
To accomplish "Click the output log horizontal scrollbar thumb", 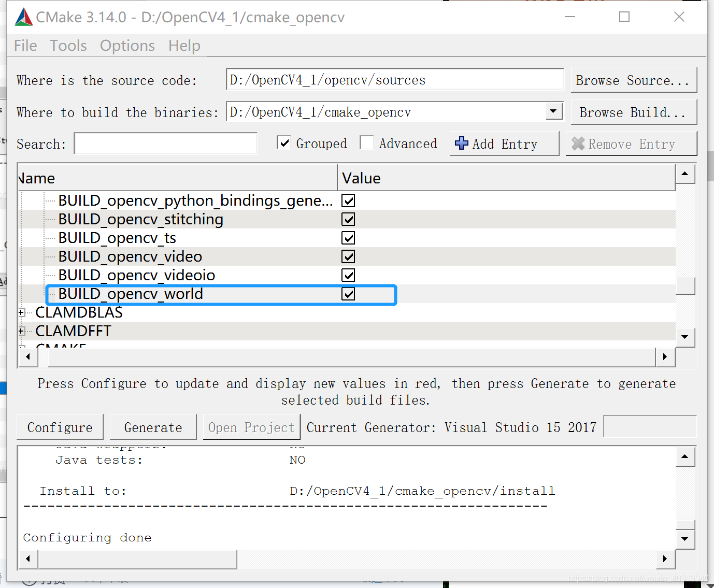I will [137, 559].
